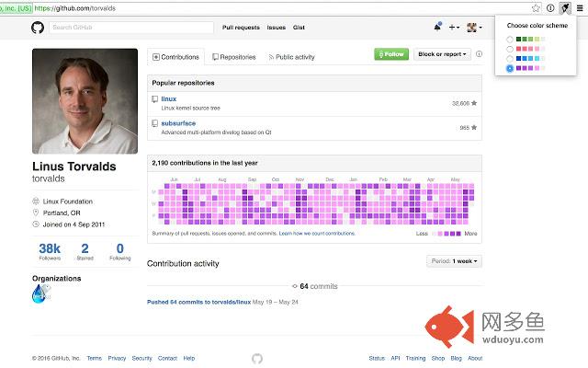Click the darkest purple legend swatch
This screenshot has height=368, width=588.
point(458,234)
